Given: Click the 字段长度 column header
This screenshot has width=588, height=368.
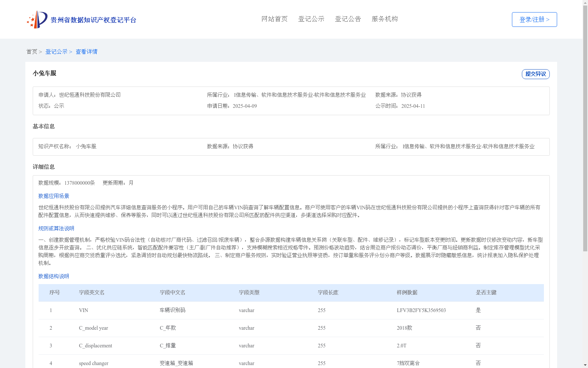Looking at the screenshot, I should [x=328, y=293].
